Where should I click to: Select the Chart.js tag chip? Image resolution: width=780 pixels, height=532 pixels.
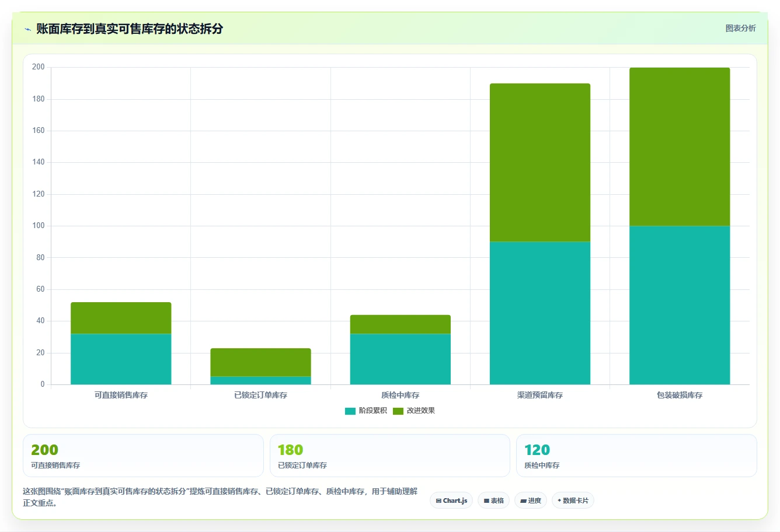(x=451, y=501)
